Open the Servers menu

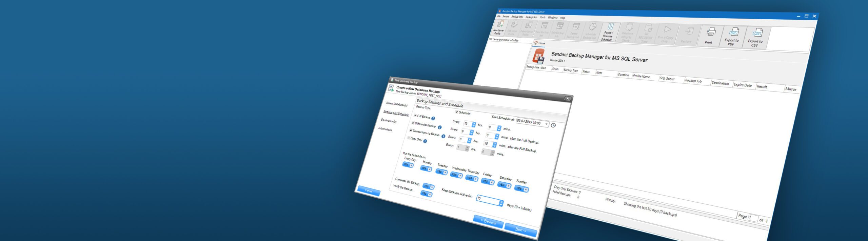tap(506, 17)
